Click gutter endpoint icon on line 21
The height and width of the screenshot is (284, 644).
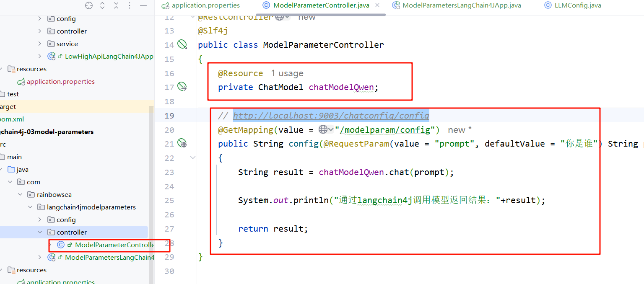click(182, 143)
